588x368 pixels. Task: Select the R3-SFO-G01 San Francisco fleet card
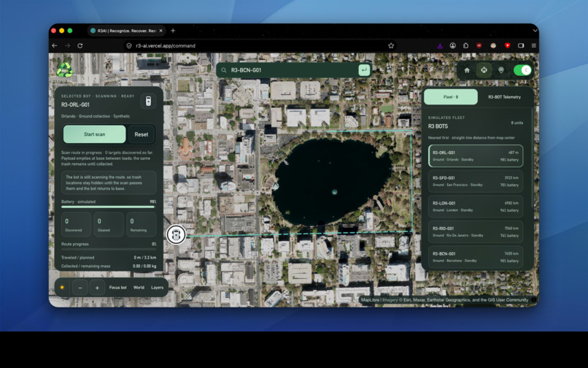pos(476,181)
